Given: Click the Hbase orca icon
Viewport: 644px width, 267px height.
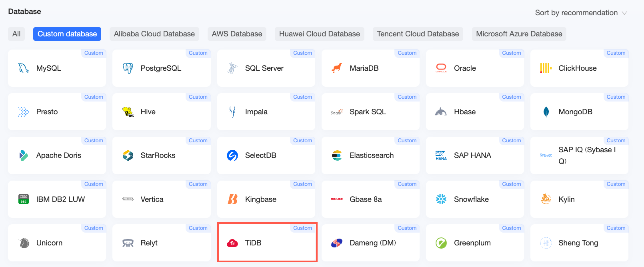Looking at the screenshot, I should point(441,112).
